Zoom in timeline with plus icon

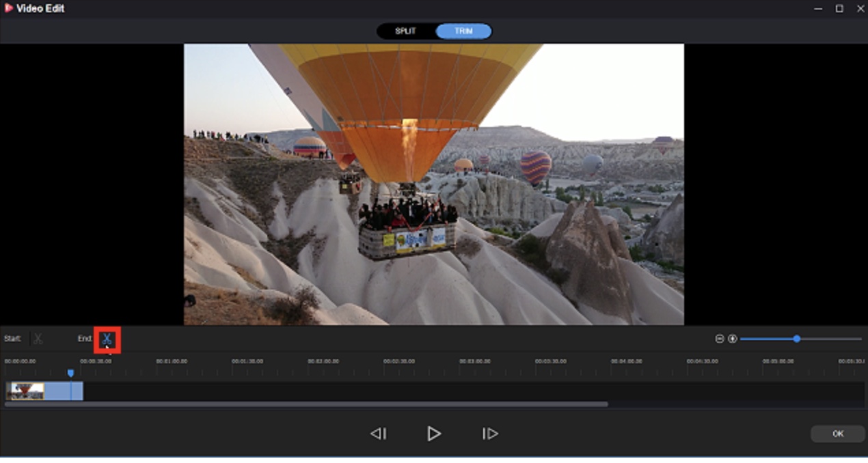point(733,339)
